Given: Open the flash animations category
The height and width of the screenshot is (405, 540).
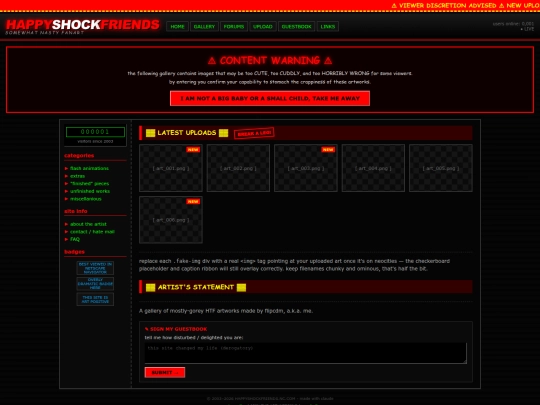Looking at the screenshot, I should tap(89, 168).
